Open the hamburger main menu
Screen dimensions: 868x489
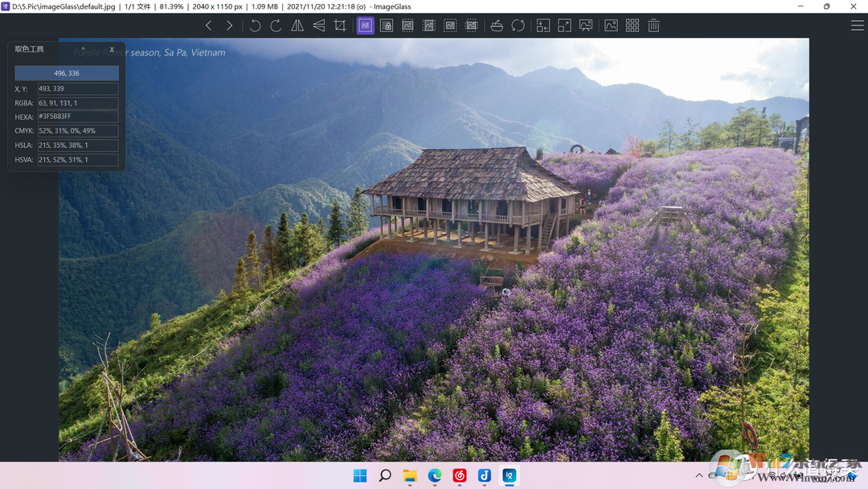point(858,25)
